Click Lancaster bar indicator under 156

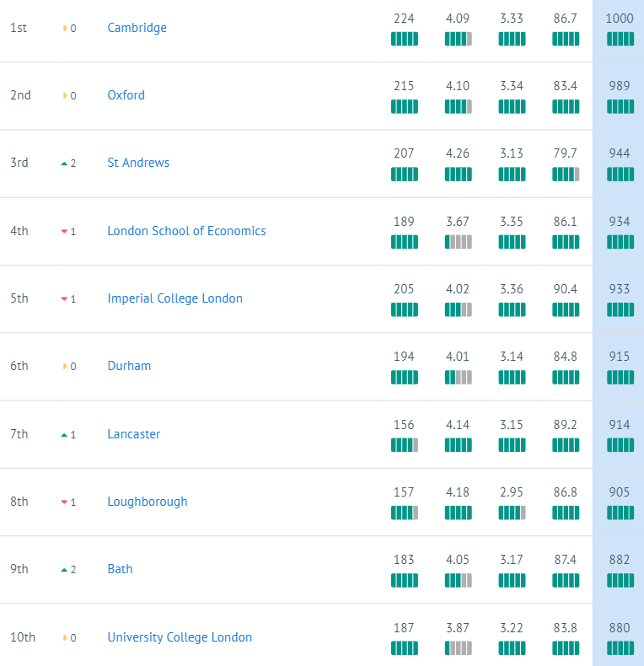pos(405,445)
